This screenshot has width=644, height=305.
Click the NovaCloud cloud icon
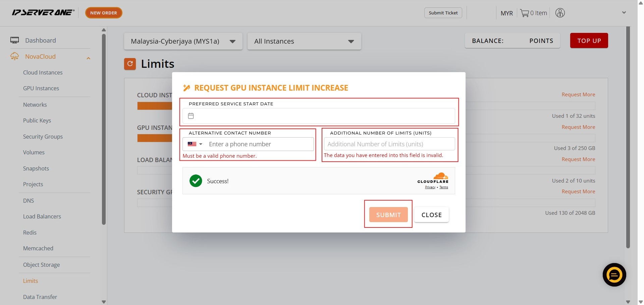[x=14, y=56]
